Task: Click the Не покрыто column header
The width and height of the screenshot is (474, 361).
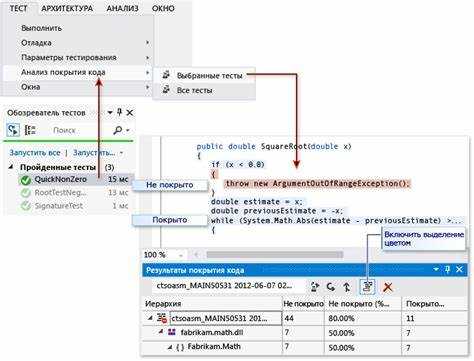Action: coord(303,304)
